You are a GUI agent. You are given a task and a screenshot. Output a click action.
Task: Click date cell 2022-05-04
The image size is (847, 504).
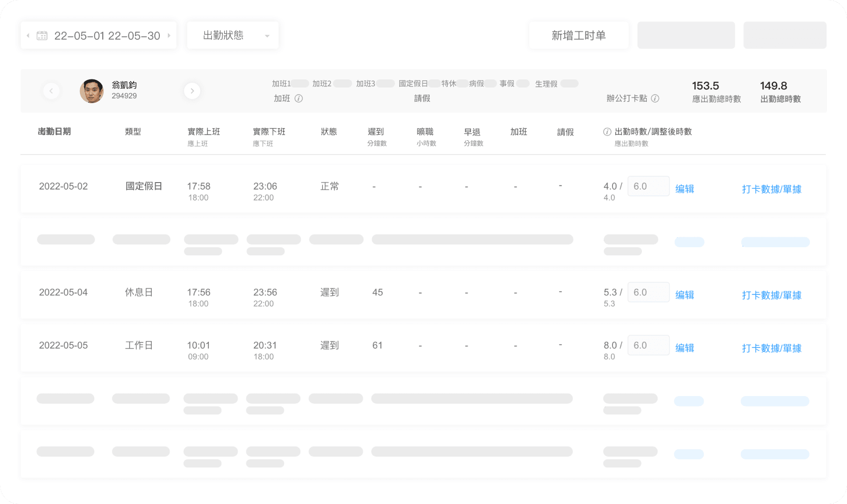(x=63, y=292)
